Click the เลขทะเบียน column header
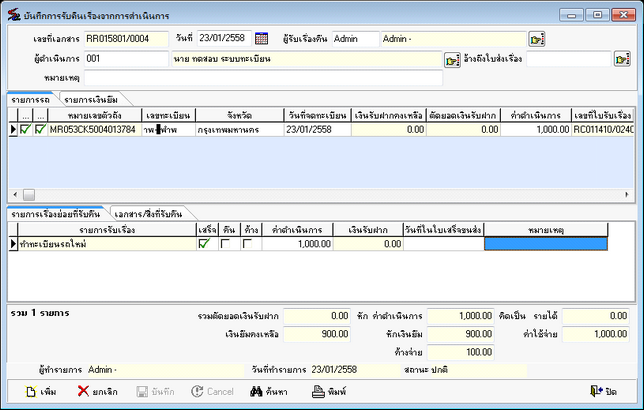Screen dimensions: 644x410 (x=168, y=115)
